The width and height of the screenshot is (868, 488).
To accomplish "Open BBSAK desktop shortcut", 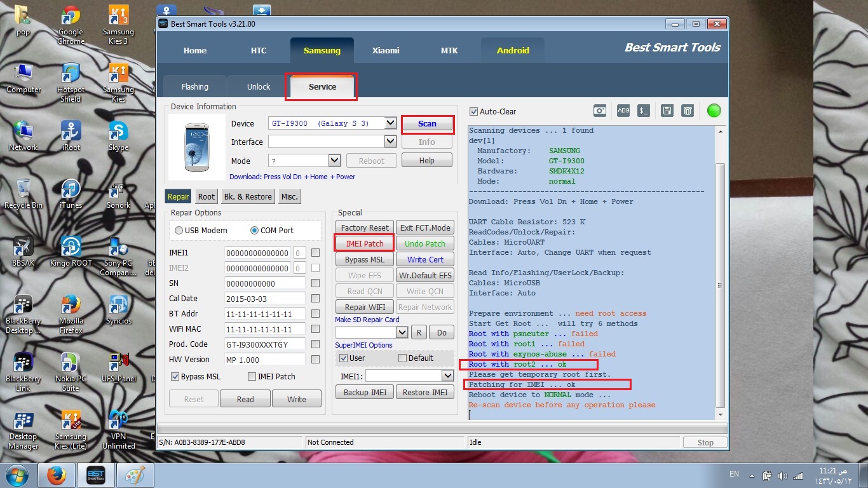I will coord(24,252).
